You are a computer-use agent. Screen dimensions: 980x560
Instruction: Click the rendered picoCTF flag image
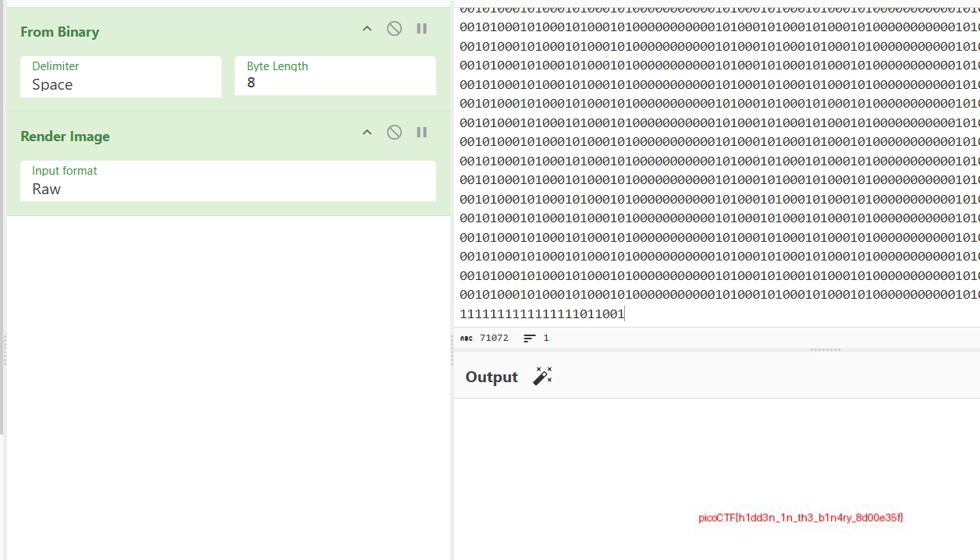point(801,518)
